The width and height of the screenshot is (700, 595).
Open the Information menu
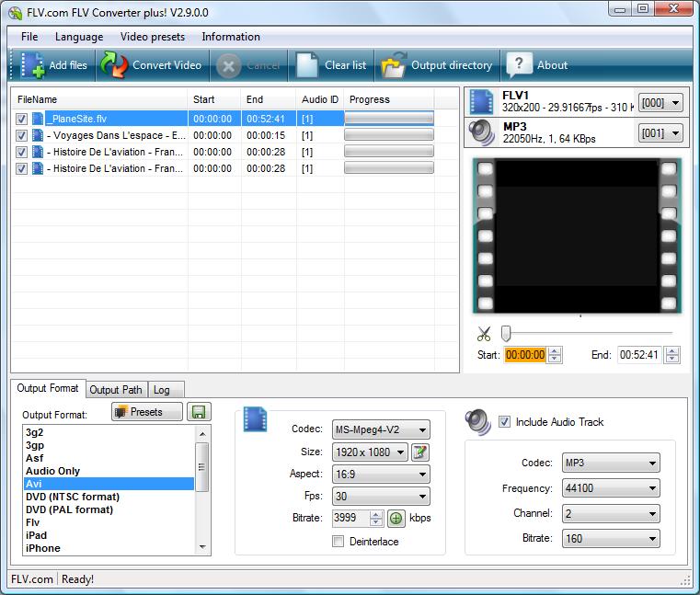click(231, 37)
